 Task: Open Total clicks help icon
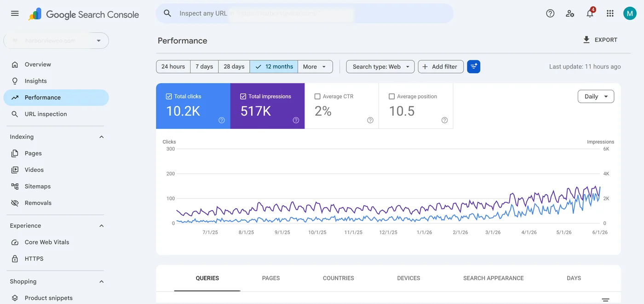coord(222,120)
